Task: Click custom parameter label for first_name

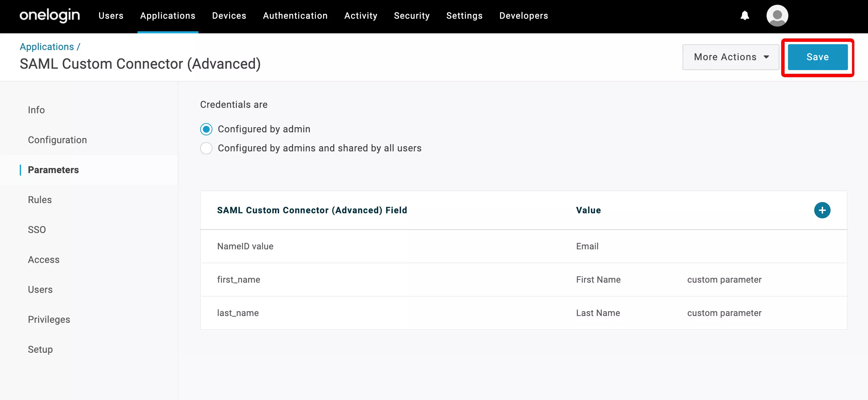Action: coord(724,280)
